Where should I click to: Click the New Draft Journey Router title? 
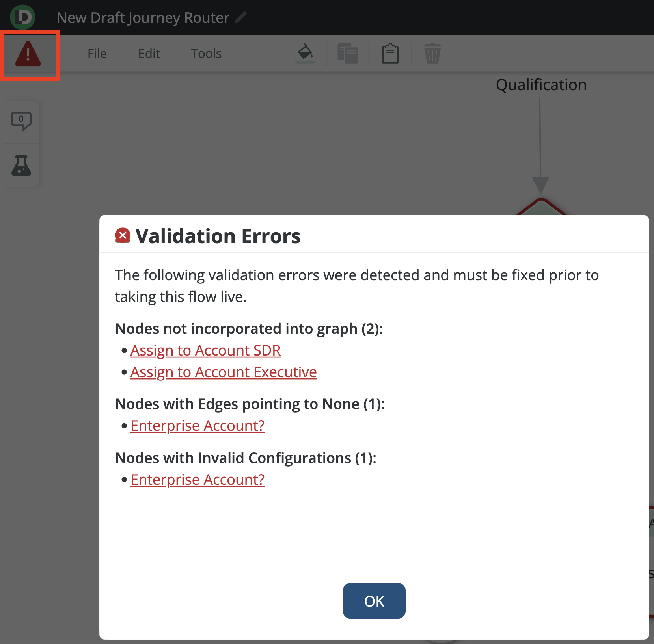(143, 18)
